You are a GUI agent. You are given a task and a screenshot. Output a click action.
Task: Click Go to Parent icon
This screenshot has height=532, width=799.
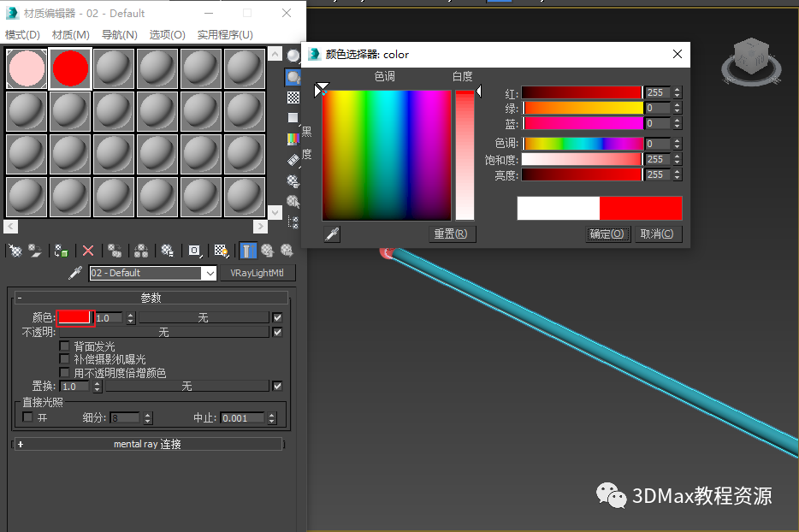[267, 251]
